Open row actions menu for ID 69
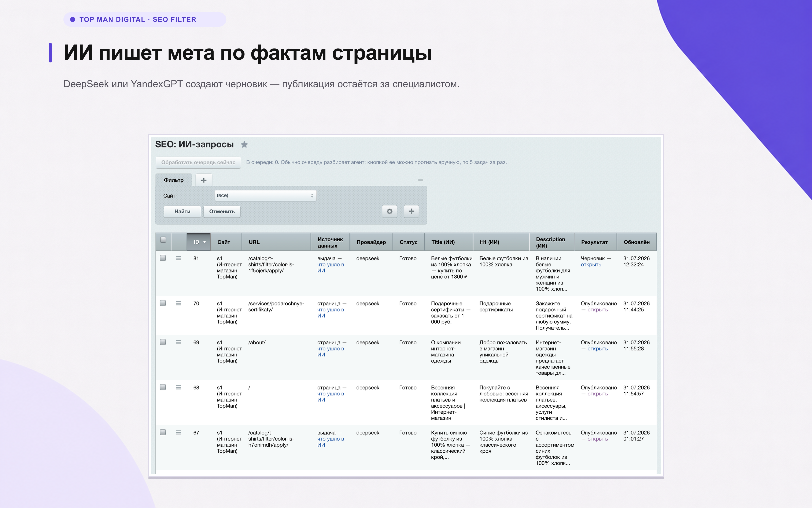Image resolution: width=812 pixels, height=508 pixels. pos(178,342)
